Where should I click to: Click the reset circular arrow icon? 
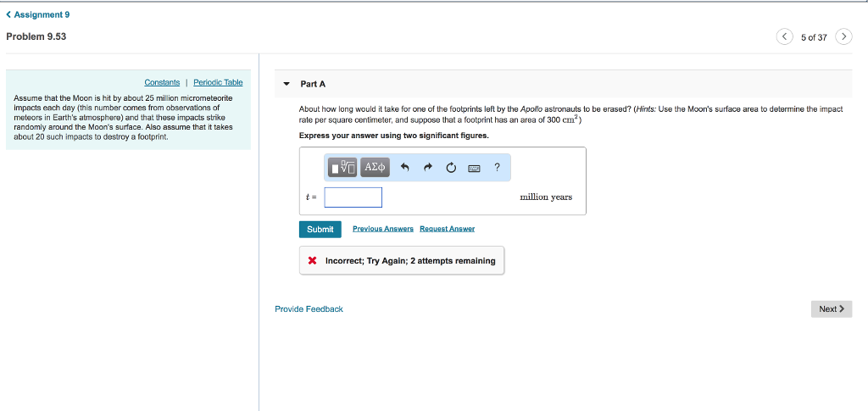coord(451,168)
